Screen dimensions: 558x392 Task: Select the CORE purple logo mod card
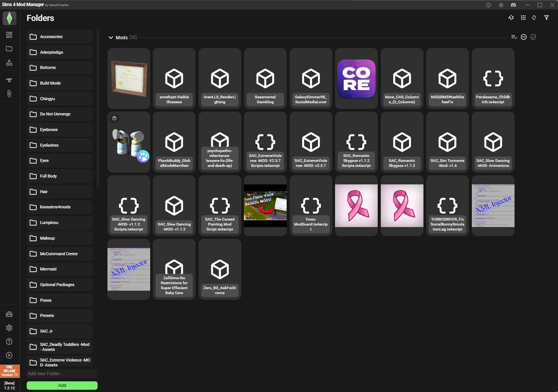(356, 78)
